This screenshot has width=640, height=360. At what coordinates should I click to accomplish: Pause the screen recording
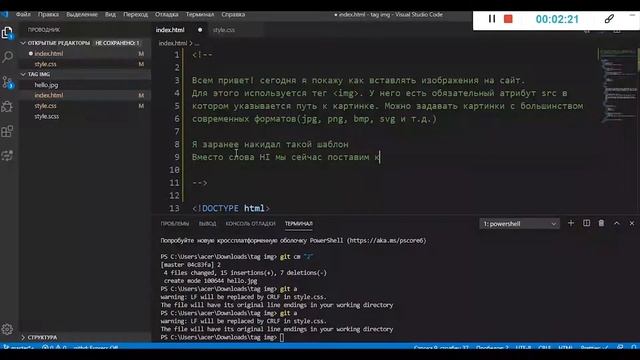[492, 19]
